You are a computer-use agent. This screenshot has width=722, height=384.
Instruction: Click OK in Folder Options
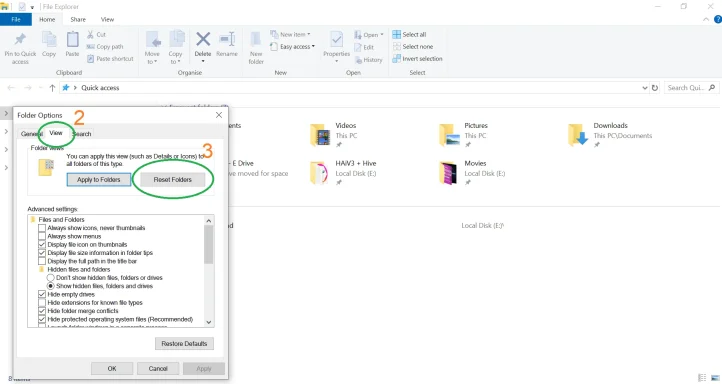coord(112,368)
